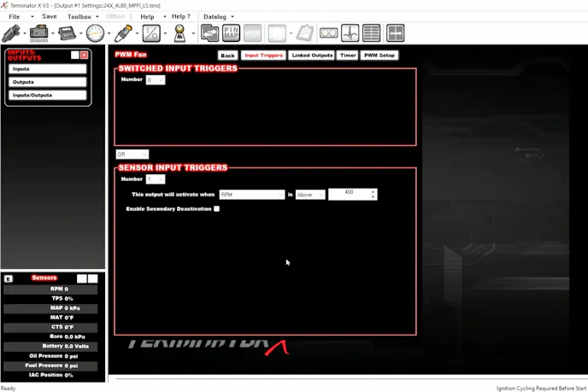Click the sync transfer arrows icon

209,33
